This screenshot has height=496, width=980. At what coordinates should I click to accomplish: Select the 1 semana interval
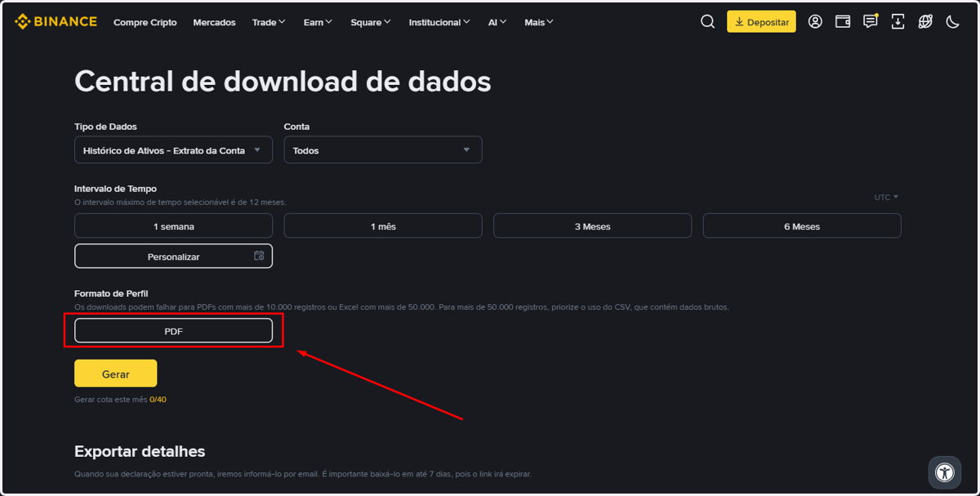pyautogui.click(x=173, y=226)
